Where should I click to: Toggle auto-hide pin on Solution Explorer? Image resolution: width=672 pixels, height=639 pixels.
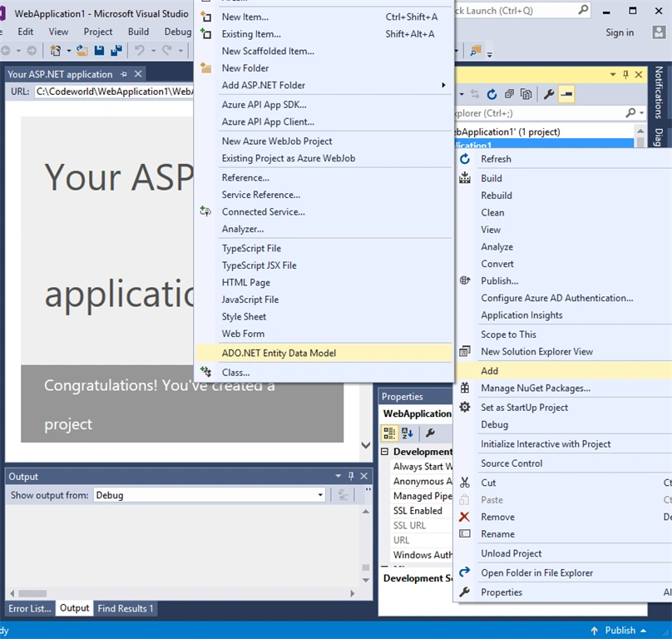[x=625, y=75]
